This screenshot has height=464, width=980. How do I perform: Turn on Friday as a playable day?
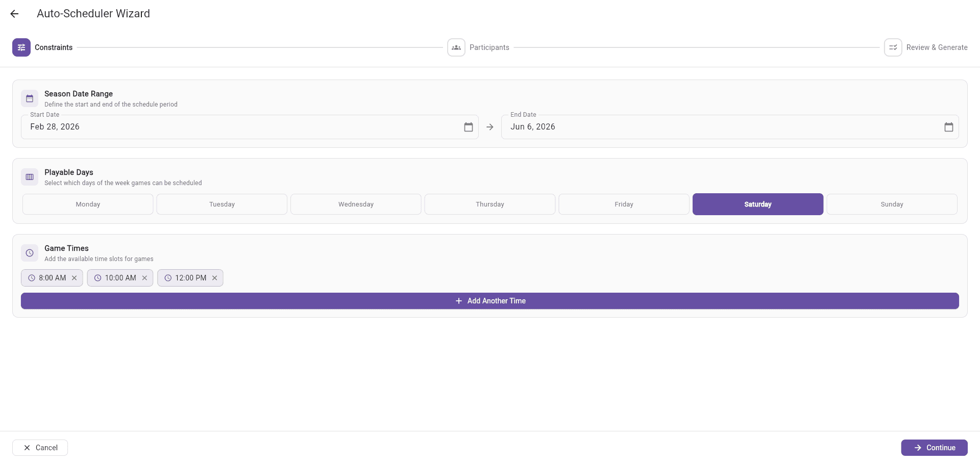[x=624, y=204]
